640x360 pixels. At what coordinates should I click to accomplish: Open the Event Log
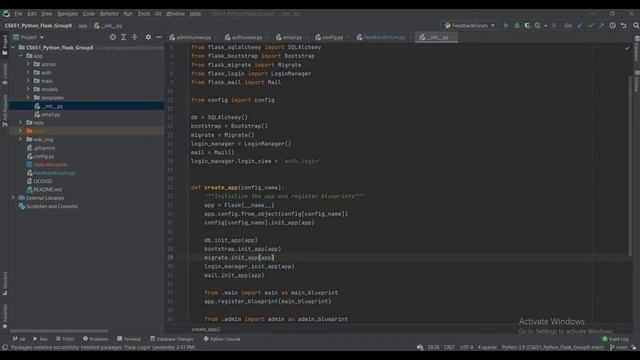tap(616, 339)
